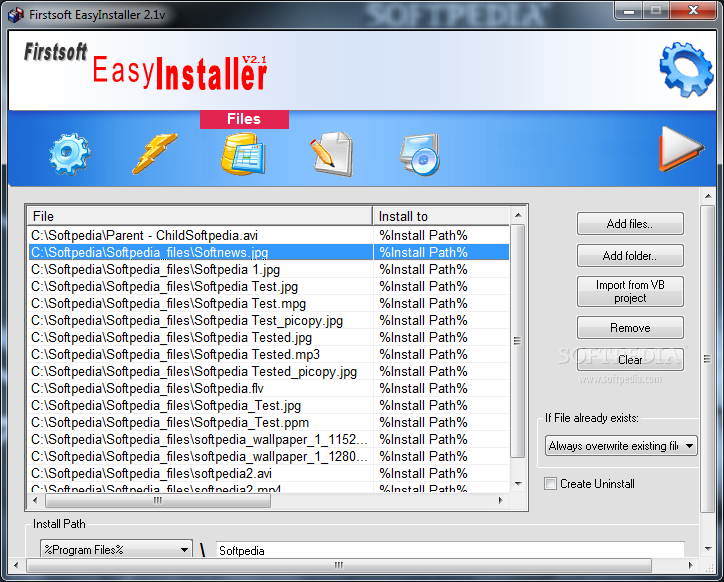Click the file list down scroll arrow
Image resolution: width=724 pixels, height=582 pixels.
[518, 484]
